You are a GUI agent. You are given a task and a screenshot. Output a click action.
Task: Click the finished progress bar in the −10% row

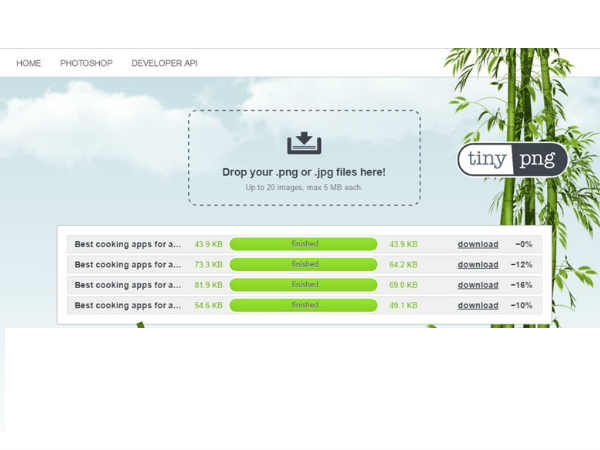303,305
